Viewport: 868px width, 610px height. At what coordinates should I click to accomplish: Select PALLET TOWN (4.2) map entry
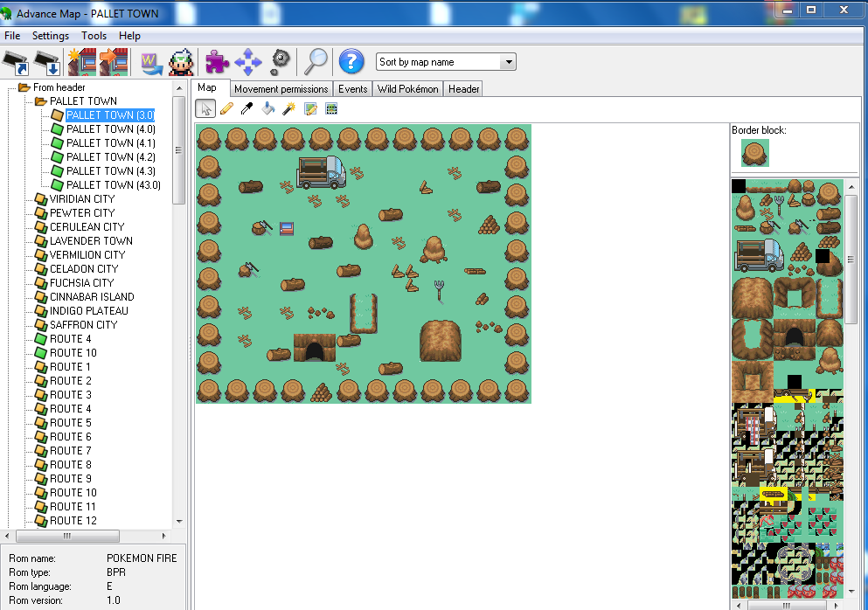pos(99,157)
